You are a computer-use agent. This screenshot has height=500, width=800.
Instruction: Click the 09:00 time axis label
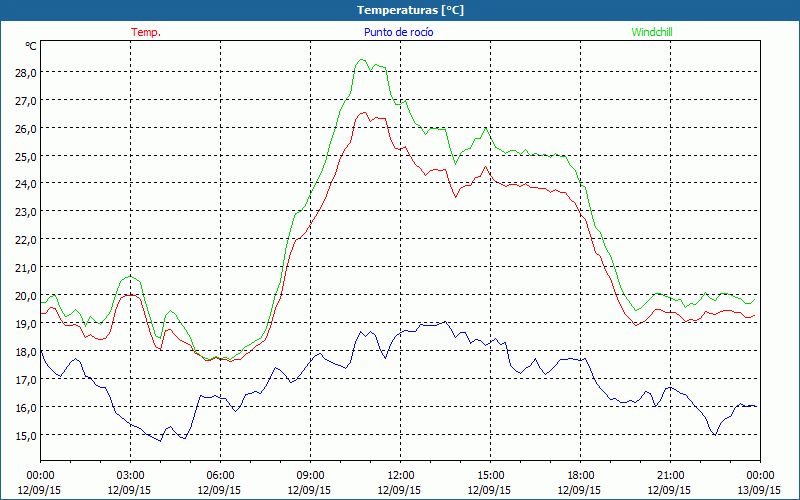[x=310, y=476]
